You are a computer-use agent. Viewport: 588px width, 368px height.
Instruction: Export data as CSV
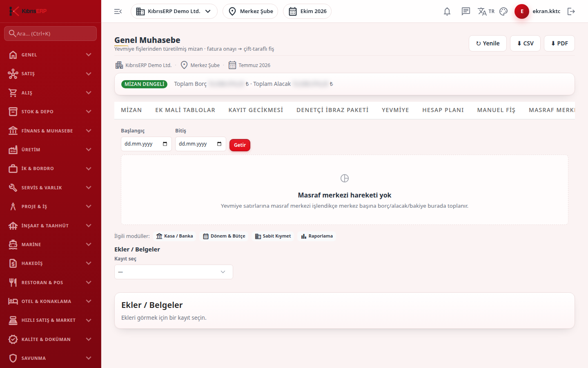(x=525, y=43)
